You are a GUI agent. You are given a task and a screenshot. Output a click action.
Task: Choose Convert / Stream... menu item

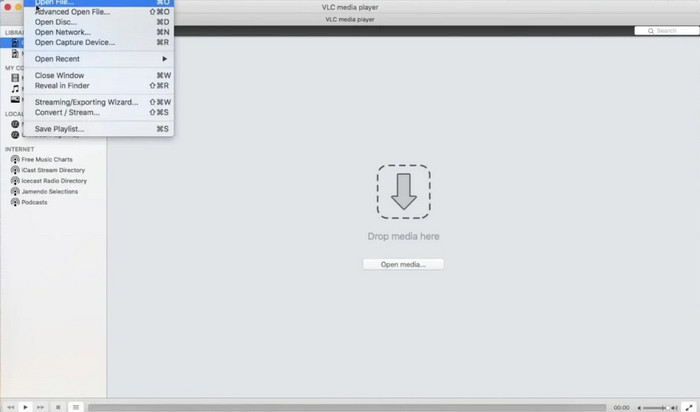pos(99,112)
